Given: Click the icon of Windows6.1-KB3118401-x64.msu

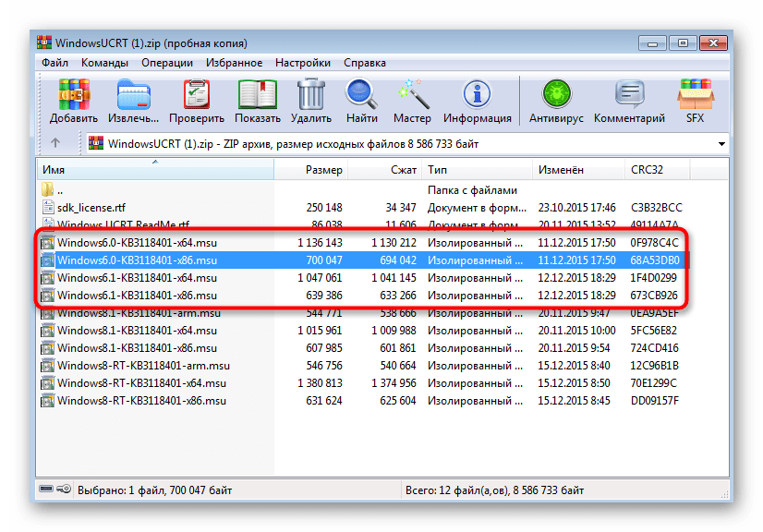Looking at the screenshot, I should (47, 277).
